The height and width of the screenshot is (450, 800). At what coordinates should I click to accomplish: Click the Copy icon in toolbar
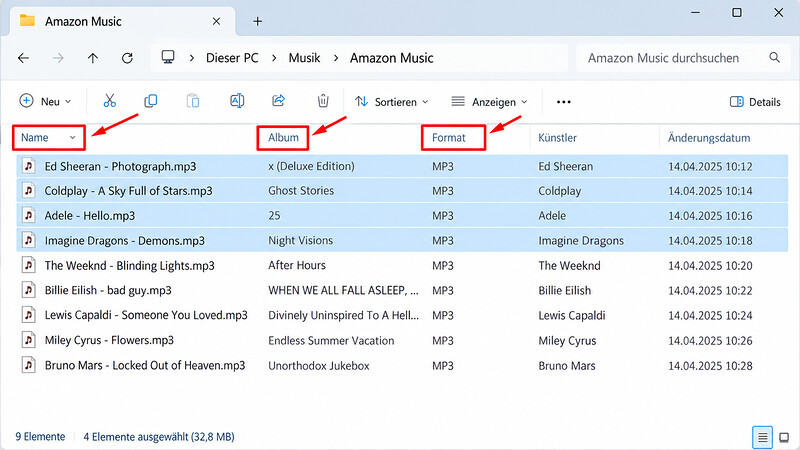151,101
